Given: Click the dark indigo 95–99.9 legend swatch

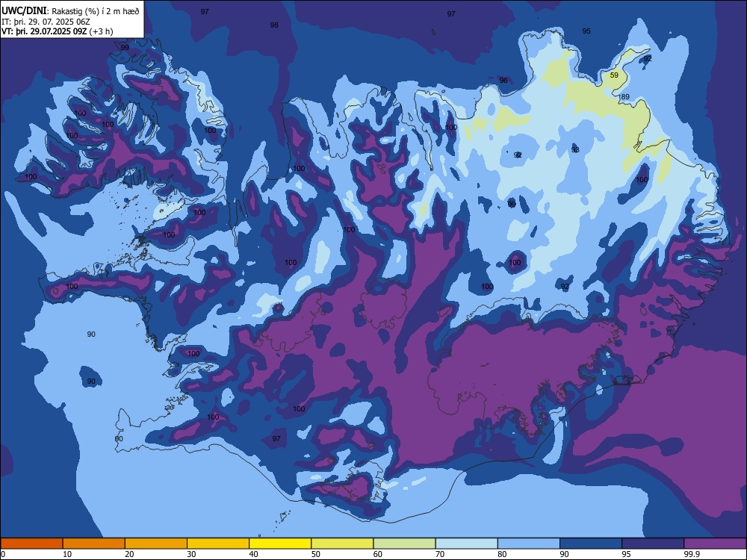Looking at the screenshot, I should pyautogui.click(x=653, y=544).
